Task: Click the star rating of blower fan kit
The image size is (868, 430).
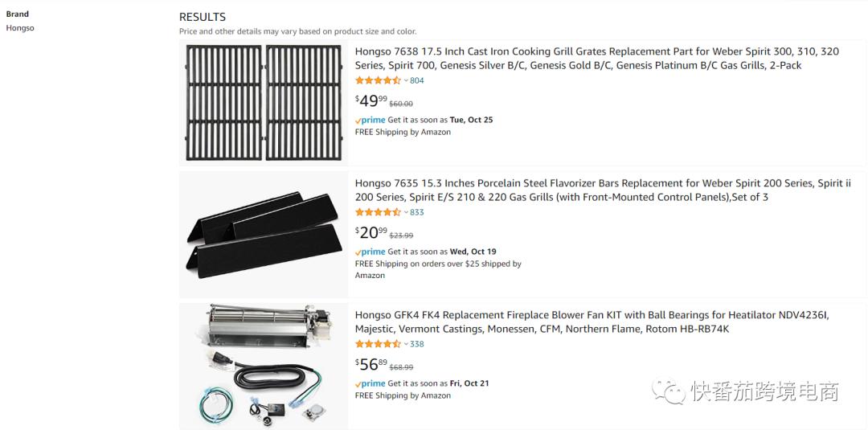Action: (x=378, y=344)
